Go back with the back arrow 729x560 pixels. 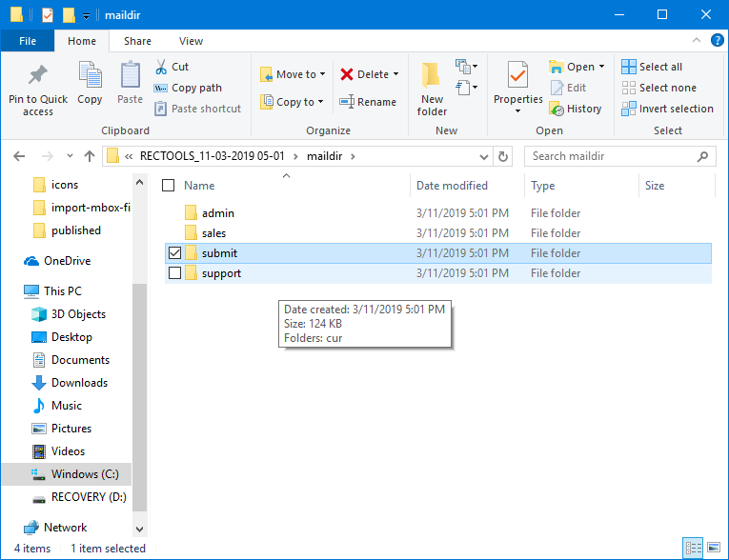[19, 156]
